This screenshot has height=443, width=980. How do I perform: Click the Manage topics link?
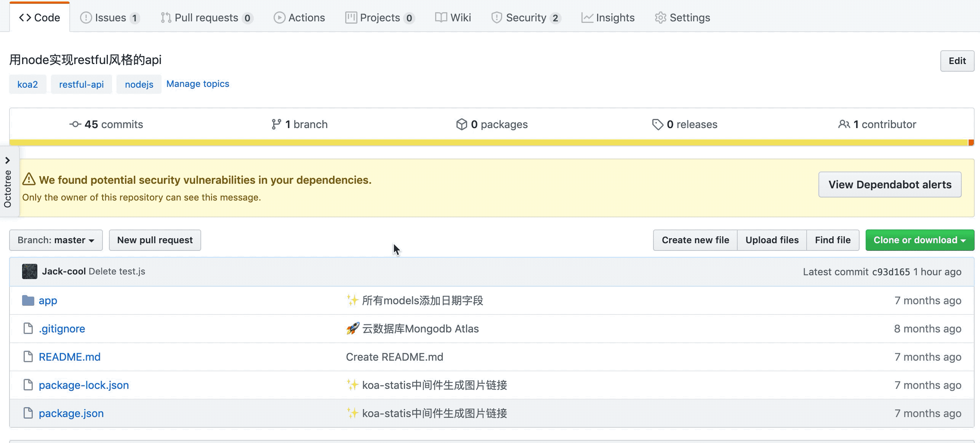(x=198, y=84)
